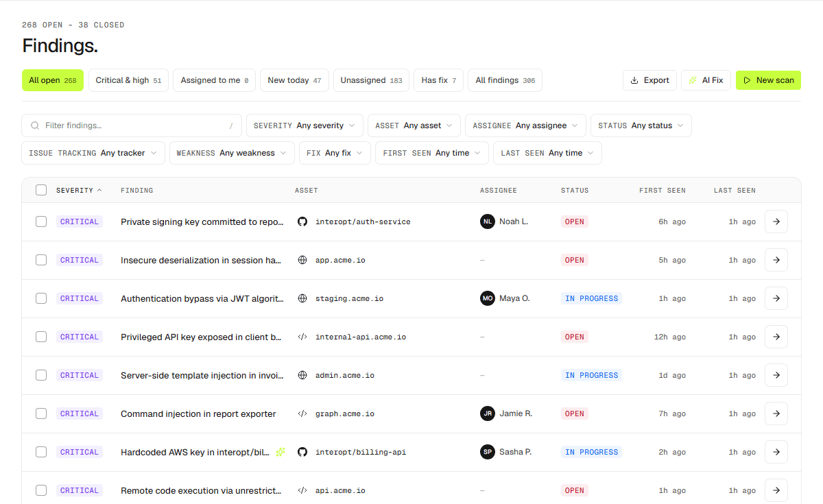The width and height of the screenshot is (823, 504).
Task: Open the First Seen filter dropdown
Action: [432, 153]
